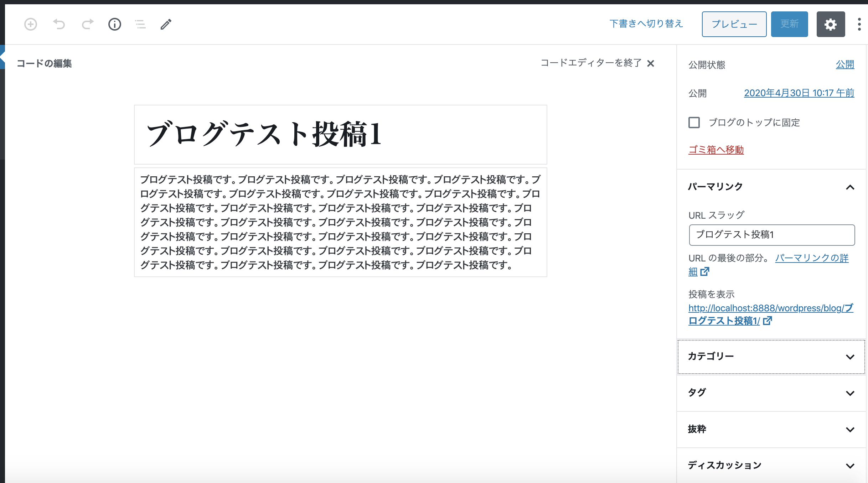
Task: Open the post details info icon
Action: (114, 24)
